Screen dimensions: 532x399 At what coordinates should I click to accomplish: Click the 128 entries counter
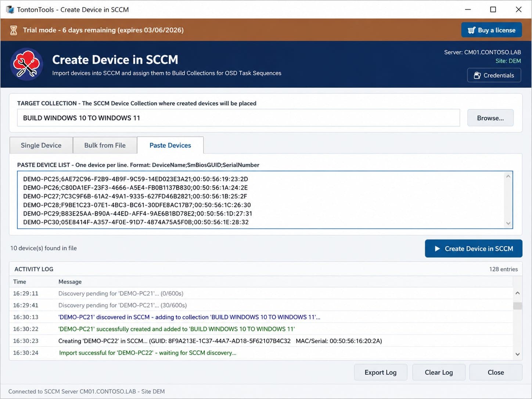503,269
